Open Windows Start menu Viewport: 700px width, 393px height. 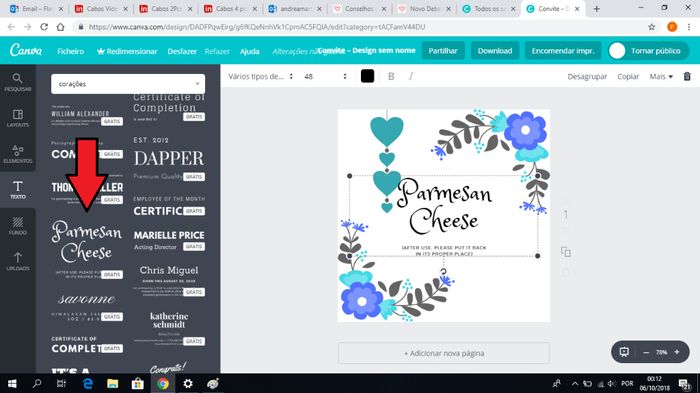click(x=12, y=384)
